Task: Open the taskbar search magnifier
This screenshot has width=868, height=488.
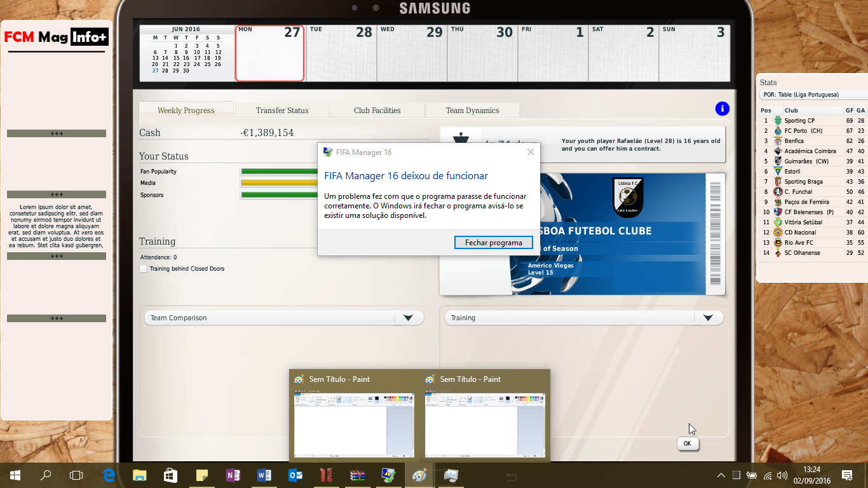Action: coord(46,475)
